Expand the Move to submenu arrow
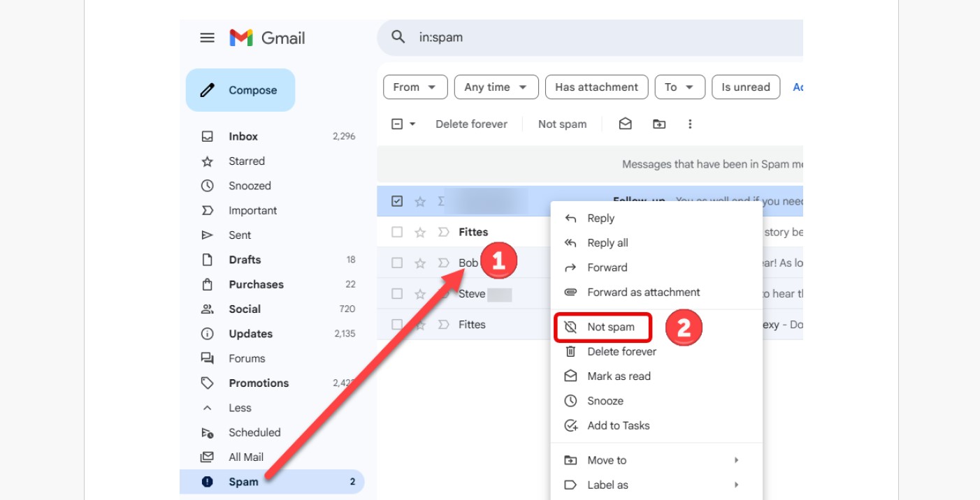980x500 pixels. click(735, 459)
